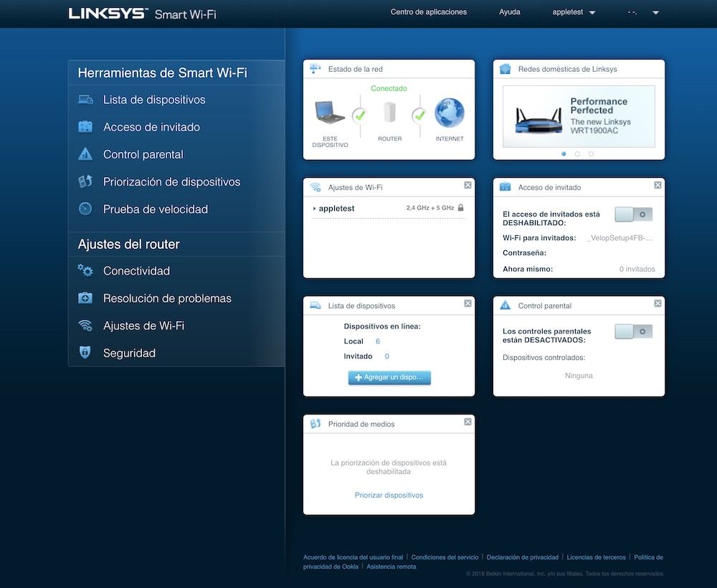Toggle the guest access switch
Image resolution: width=717 pixels, height=588 pixels.
click(633, 214)
